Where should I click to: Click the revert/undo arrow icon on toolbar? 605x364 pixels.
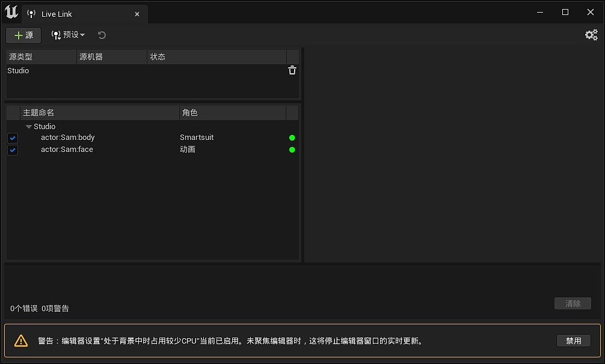(x=101, y=35)
